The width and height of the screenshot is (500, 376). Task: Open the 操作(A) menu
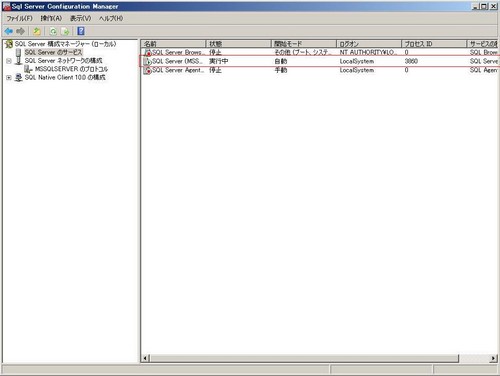click(x=51, y=18)
